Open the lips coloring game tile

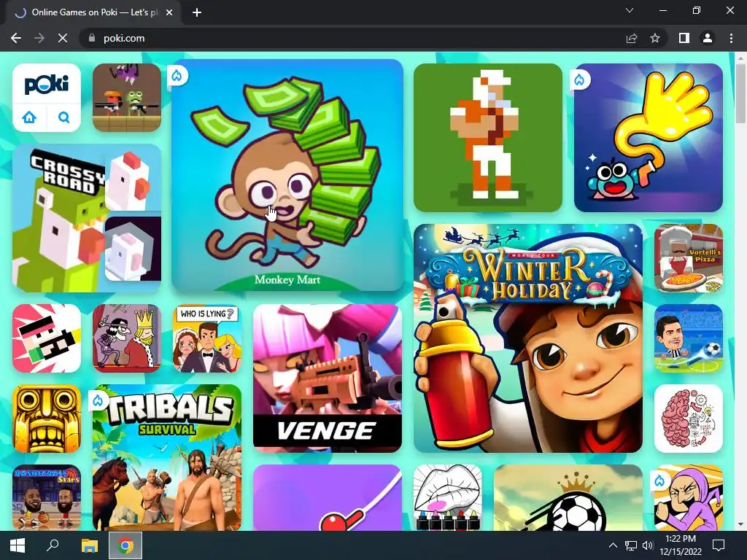click(448, 497)
